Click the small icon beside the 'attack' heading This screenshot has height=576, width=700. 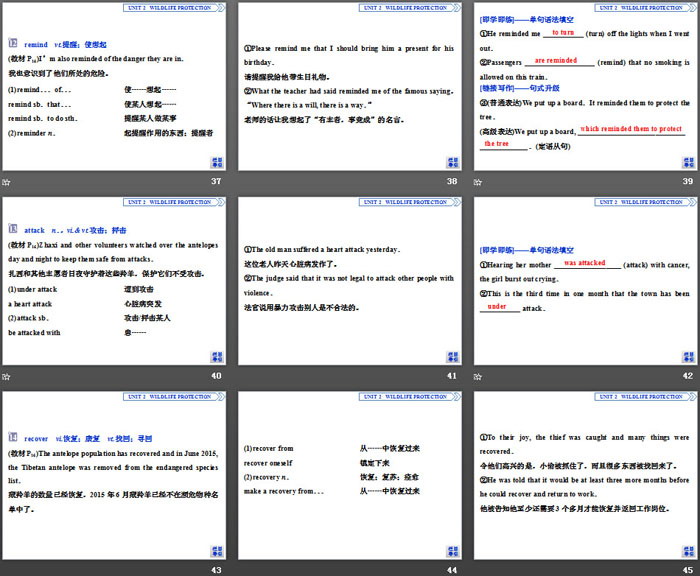tap(13, 229)
